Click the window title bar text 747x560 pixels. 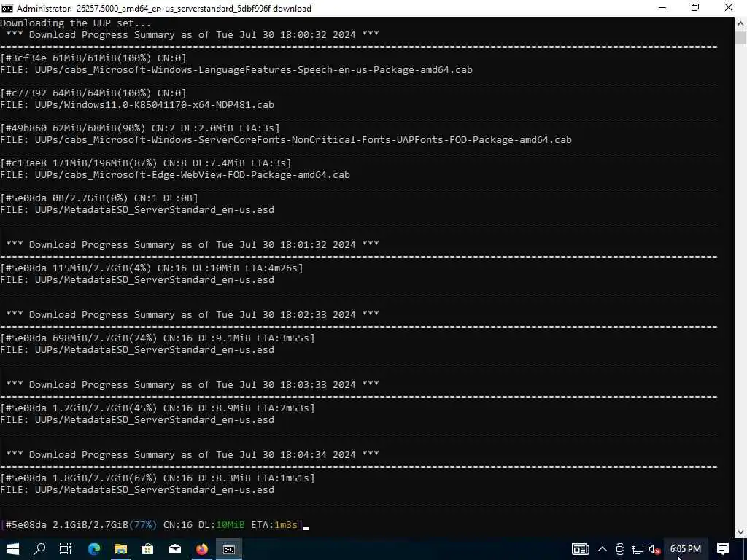(x=164, y=9)
